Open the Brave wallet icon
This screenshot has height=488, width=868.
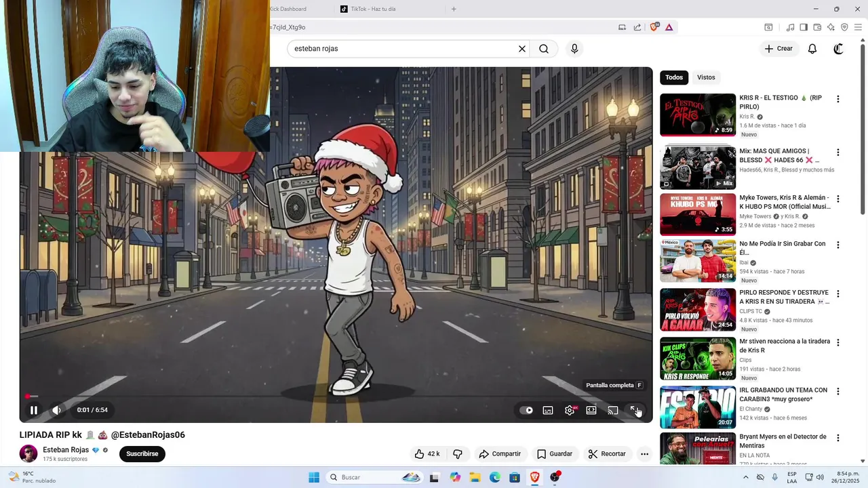[817, 27]
